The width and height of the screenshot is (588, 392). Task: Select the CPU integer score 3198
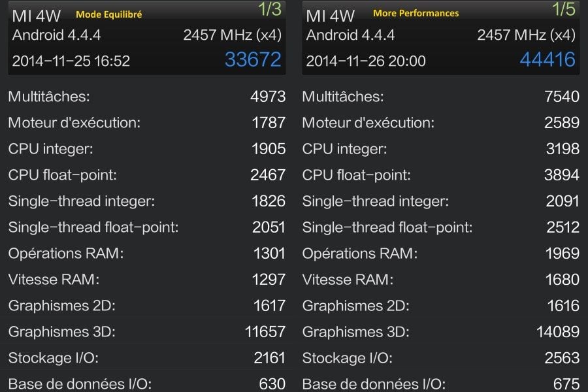563,149
